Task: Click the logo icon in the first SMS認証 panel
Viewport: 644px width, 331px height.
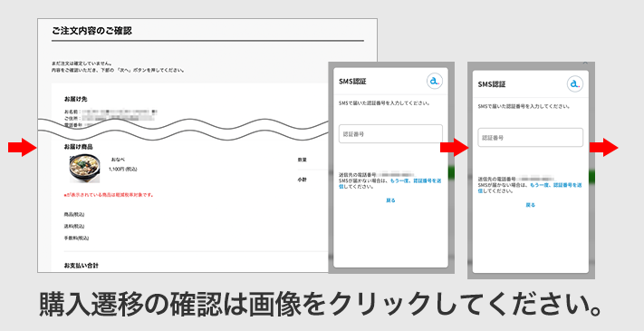Action: click(434, 81)
